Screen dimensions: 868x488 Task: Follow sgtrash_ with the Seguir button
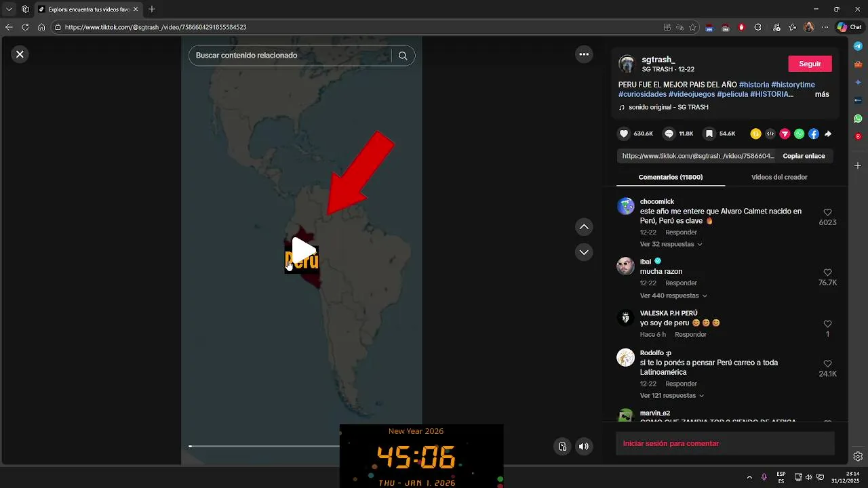810,64
